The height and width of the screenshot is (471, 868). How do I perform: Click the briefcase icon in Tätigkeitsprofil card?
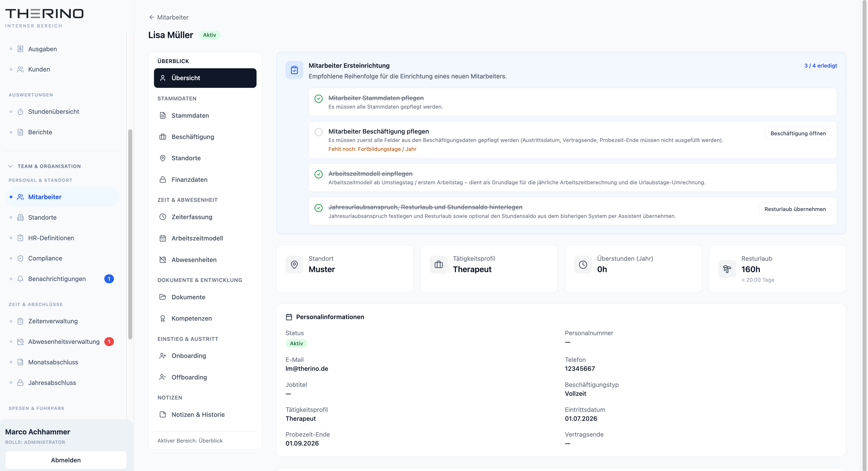[x=438, y=265]
